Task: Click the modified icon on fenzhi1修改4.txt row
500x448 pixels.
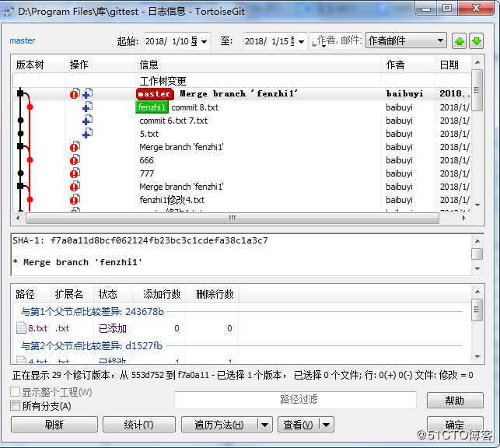Action: point(75,200)
